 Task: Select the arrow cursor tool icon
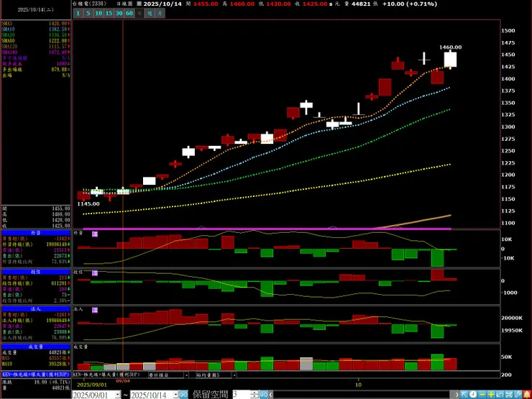click(464, 395)
